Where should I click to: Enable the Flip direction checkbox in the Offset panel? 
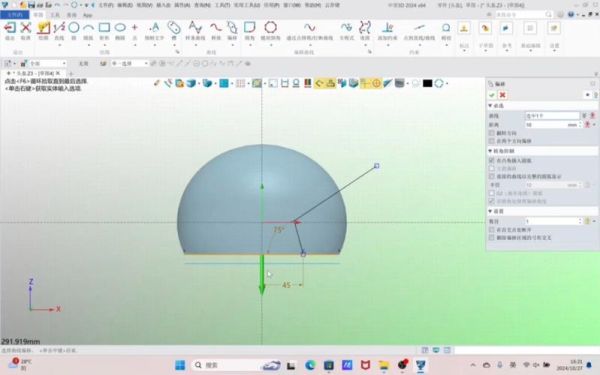[x=492, y=133]
